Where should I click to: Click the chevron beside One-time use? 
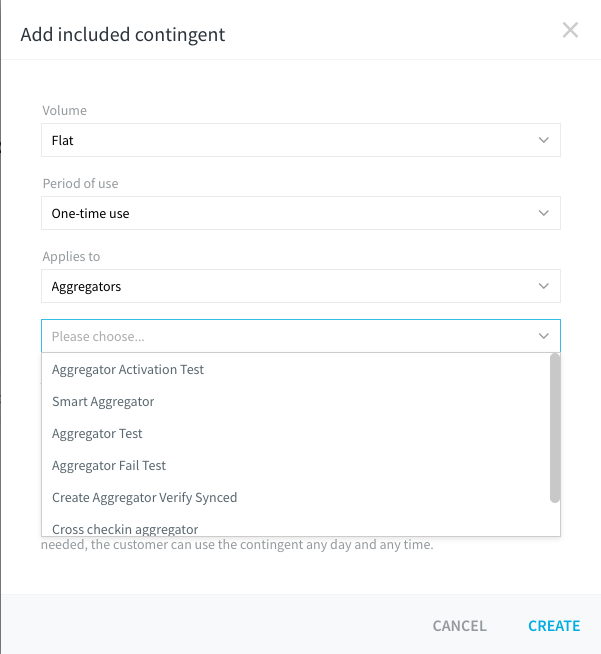point(543,213)
